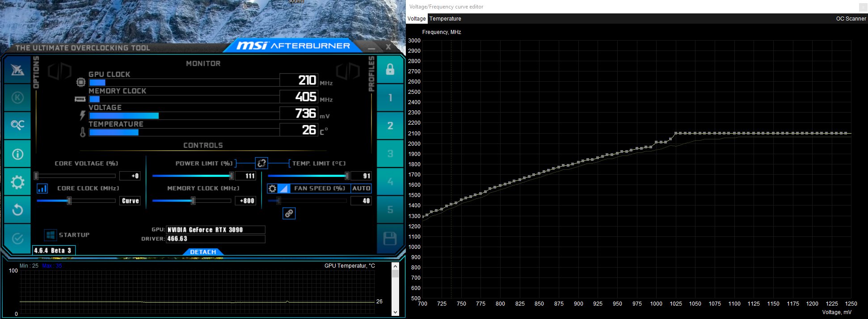Click the DETACH monitor button
This screenshot has height=319, width=868.
coord(203,252)
